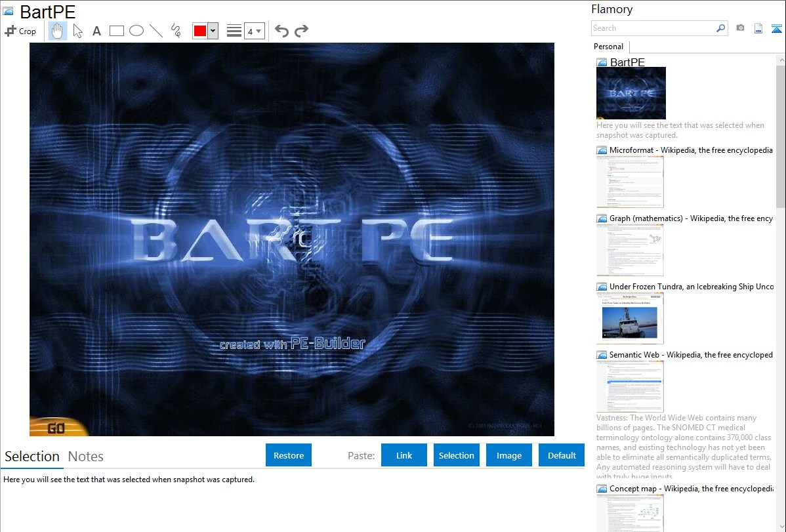The height and width of the screenshot is (532, 786).
Task: Pick the ellipse shape tool
Action: pos(136,31)
